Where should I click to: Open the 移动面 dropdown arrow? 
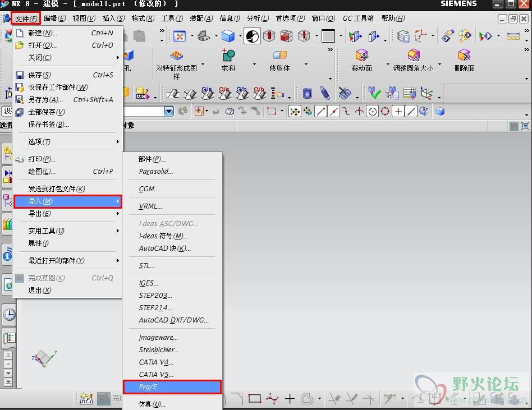tap(388, 64)
